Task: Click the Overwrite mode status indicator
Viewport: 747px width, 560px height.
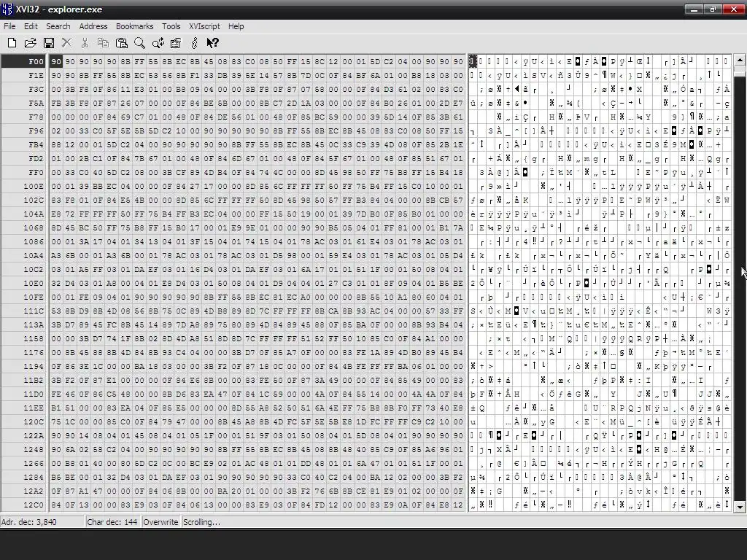Action: point(160,522)
